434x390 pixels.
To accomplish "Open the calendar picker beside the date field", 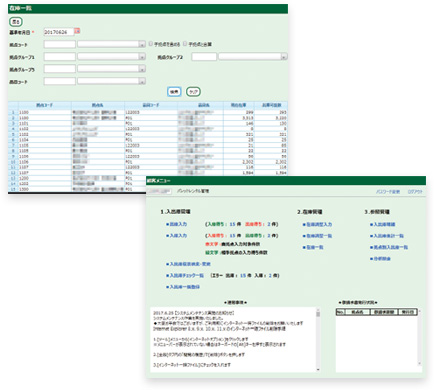I will click(77, 31).
